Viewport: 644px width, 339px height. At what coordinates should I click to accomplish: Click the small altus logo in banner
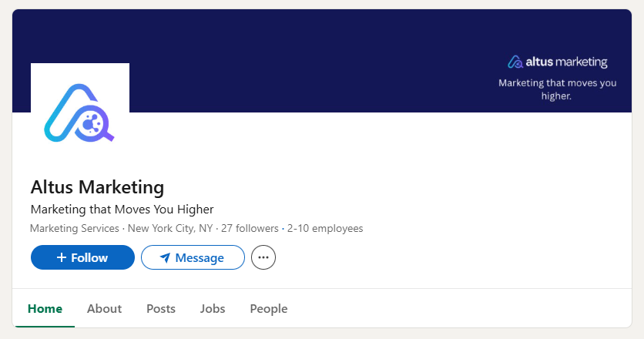click(515, 62)
